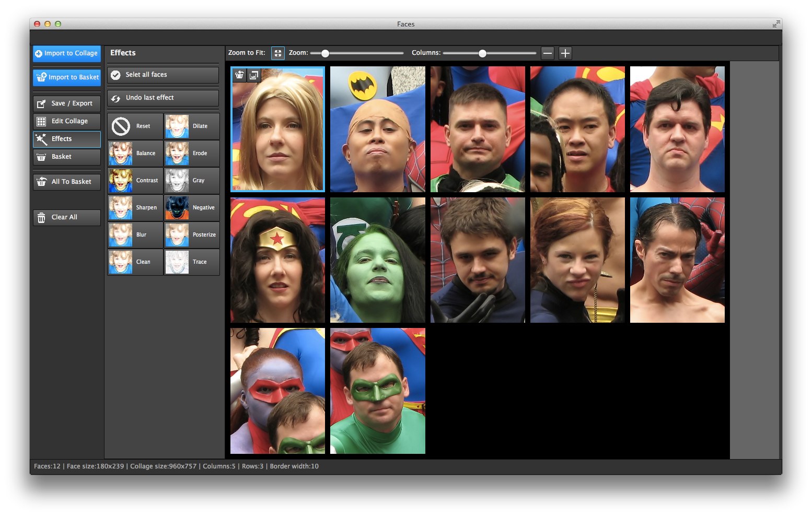Select the green-faced woman thumbnail
Viewport: 812px width, 516px height.
point(377,260)
